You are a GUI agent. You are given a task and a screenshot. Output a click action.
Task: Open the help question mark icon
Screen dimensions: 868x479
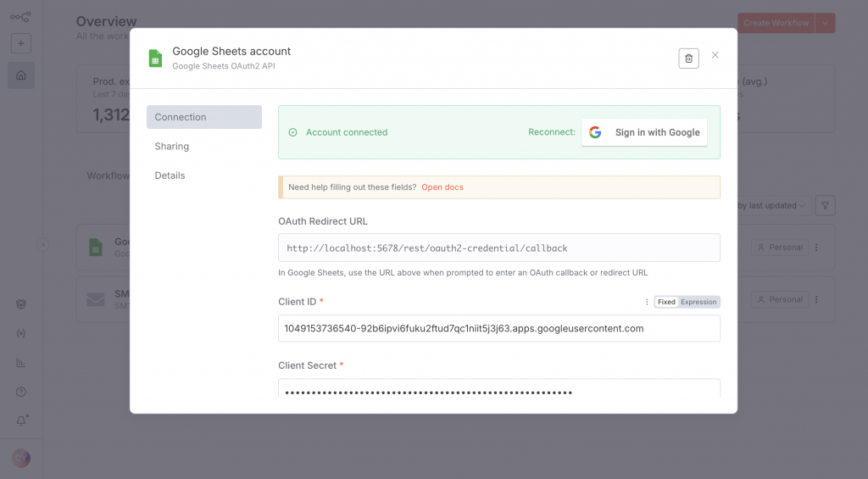(x=21, y=392)
